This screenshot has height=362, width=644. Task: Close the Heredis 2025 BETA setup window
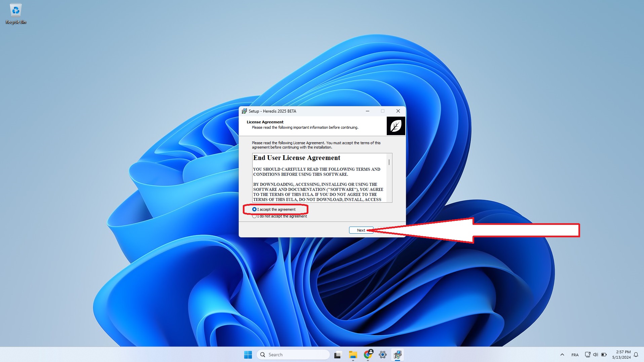point(398,111)
